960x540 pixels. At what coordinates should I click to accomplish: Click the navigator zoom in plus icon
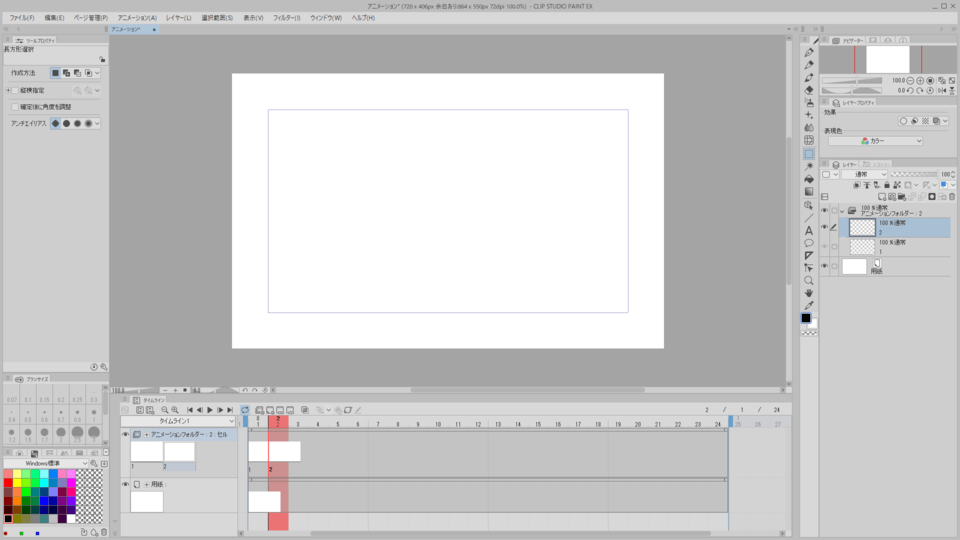click(x=920, y=81)
